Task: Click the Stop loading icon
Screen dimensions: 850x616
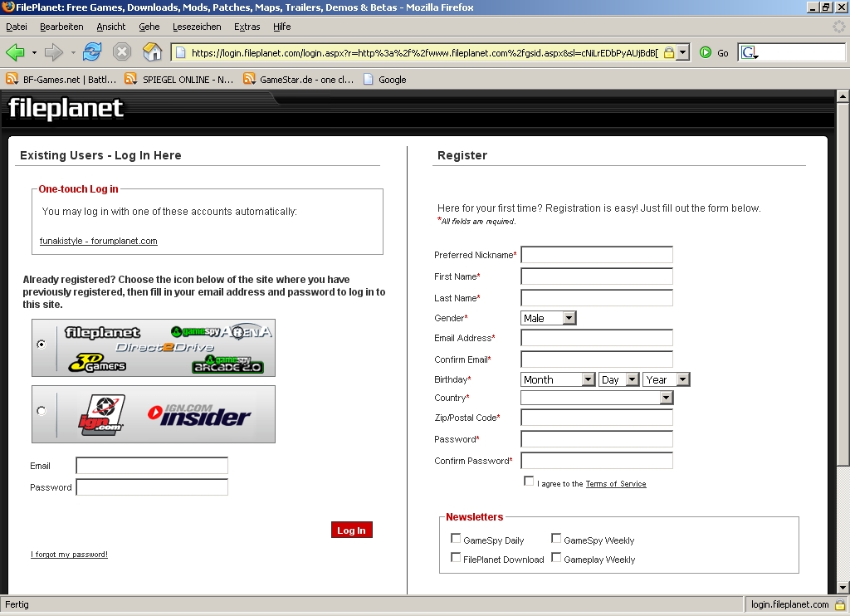Action: [x=122, y=52]
